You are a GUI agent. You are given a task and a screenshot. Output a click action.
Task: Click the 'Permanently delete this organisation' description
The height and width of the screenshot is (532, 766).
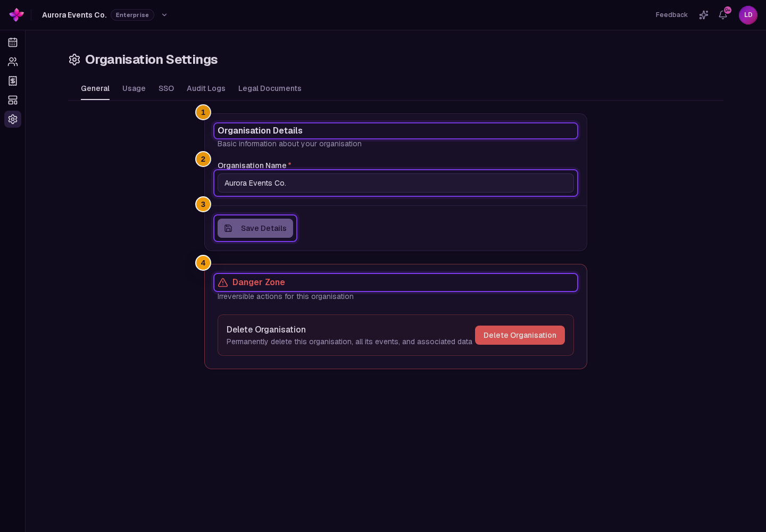349,342
